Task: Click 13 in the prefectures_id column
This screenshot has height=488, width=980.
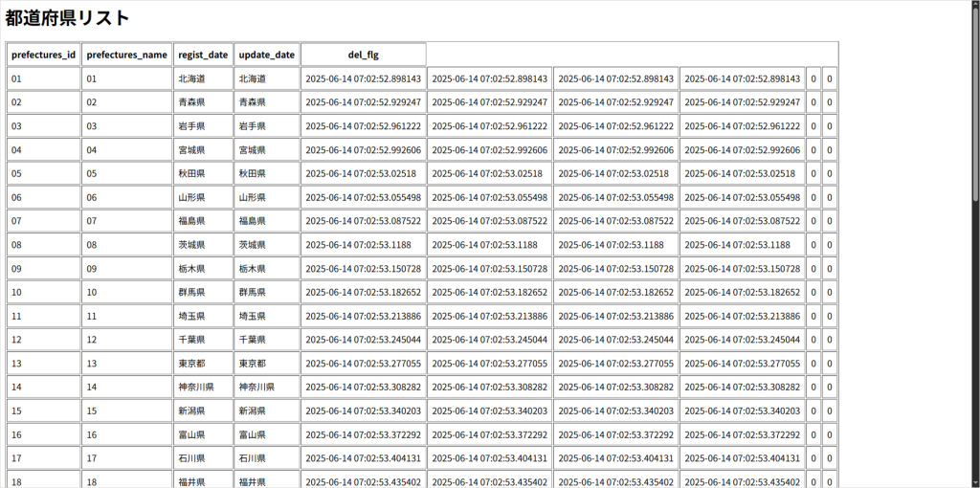Action: point(43,364)
